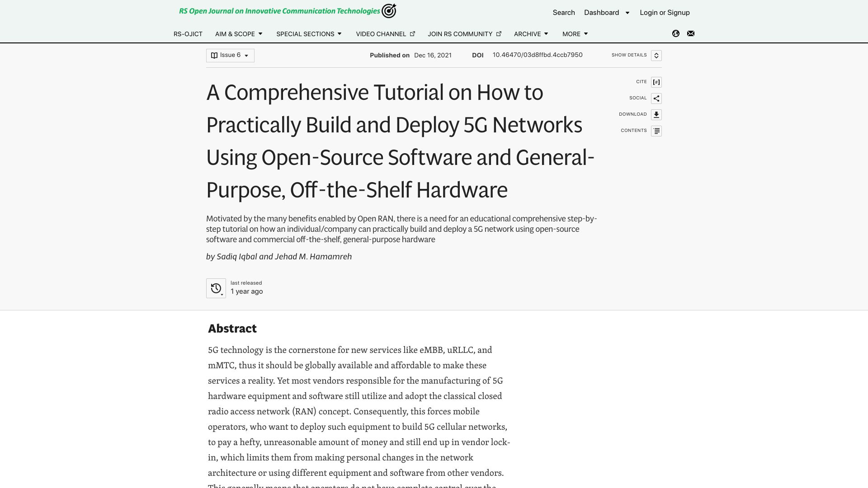Click the Cite label text
The image size is (868, 488).
pyautogui.click(x=642, y=82)
